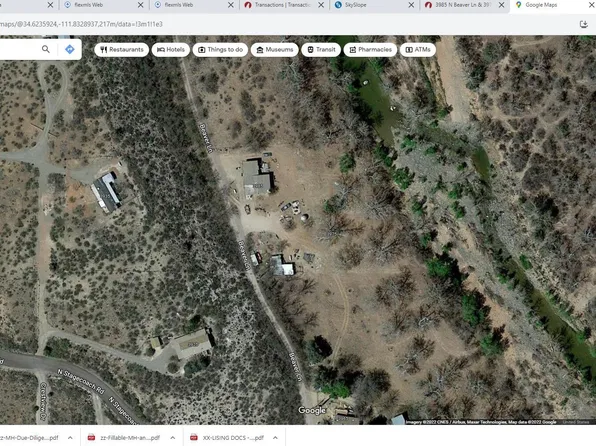Viewport: 596px width, 446px height.
Task: Show Things to do nearby
Action: click(x=220, y=50)
